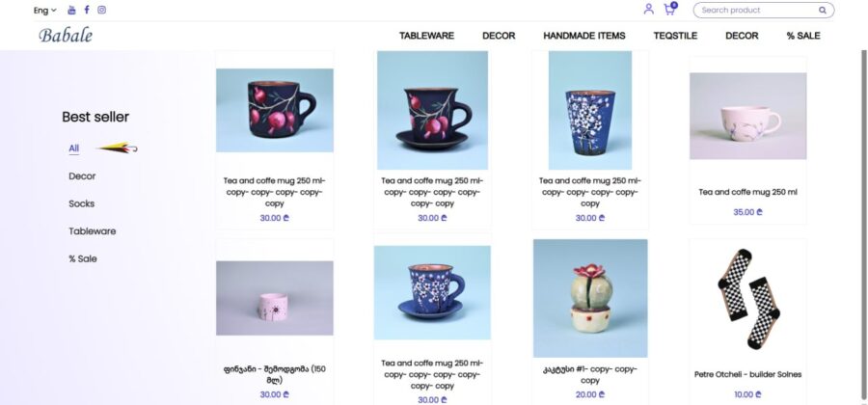The image size is (868, 405).
Task: Open the cactus figurine product image
Action: coord(590,298)
